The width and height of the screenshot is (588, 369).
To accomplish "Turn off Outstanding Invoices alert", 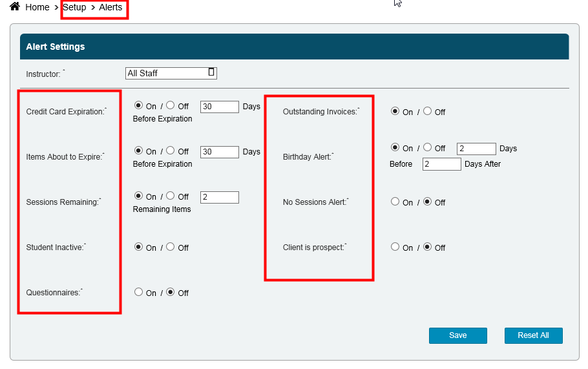I will (427, 111).
